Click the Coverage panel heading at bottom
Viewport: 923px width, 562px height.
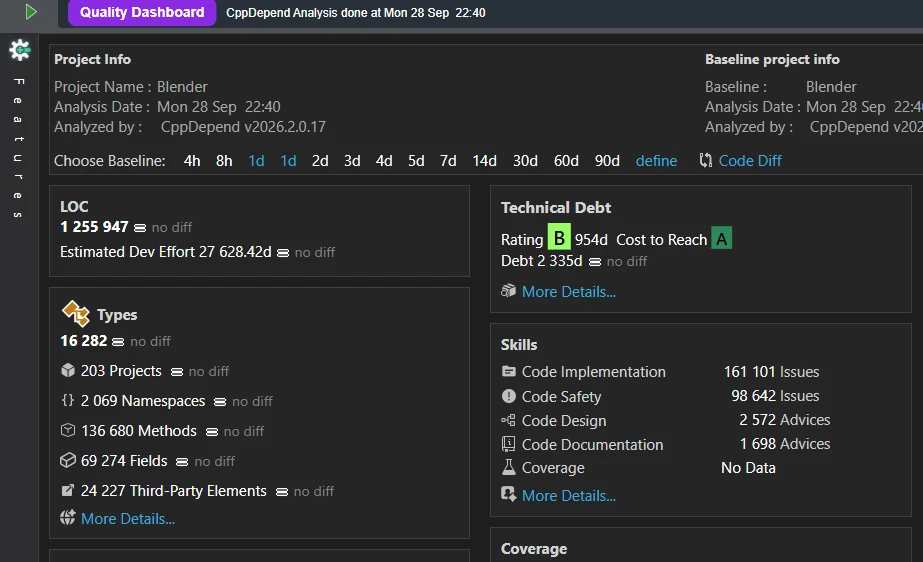coord(534,548)
